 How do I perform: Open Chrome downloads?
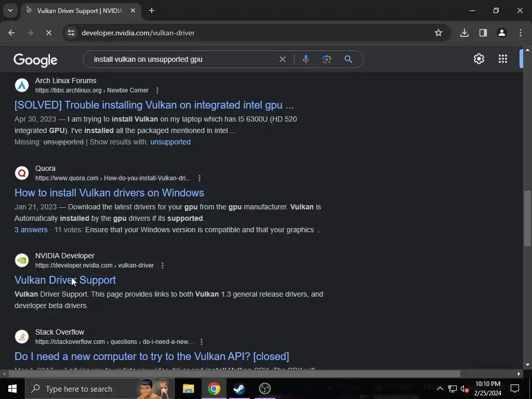point(464,33)
